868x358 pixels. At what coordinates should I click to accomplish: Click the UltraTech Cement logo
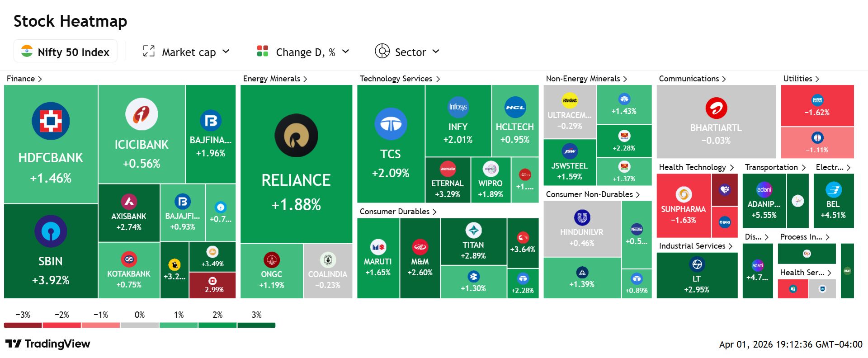570,101
